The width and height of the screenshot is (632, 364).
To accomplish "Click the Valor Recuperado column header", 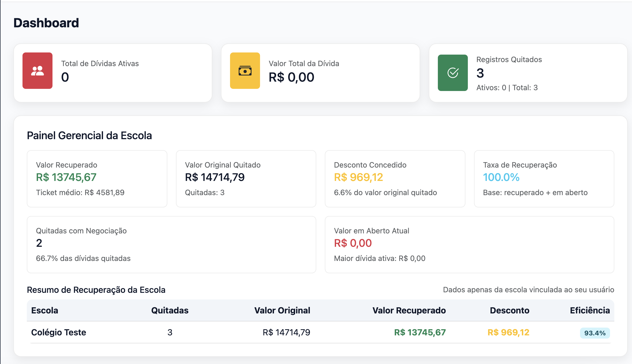I will (409, 310).
